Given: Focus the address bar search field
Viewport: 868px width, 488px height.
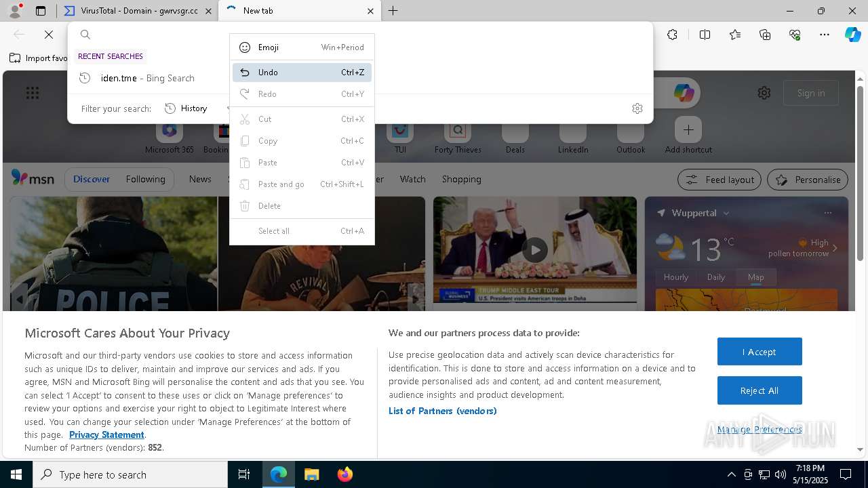Looking at the screenshot, I should coord(359,35).
